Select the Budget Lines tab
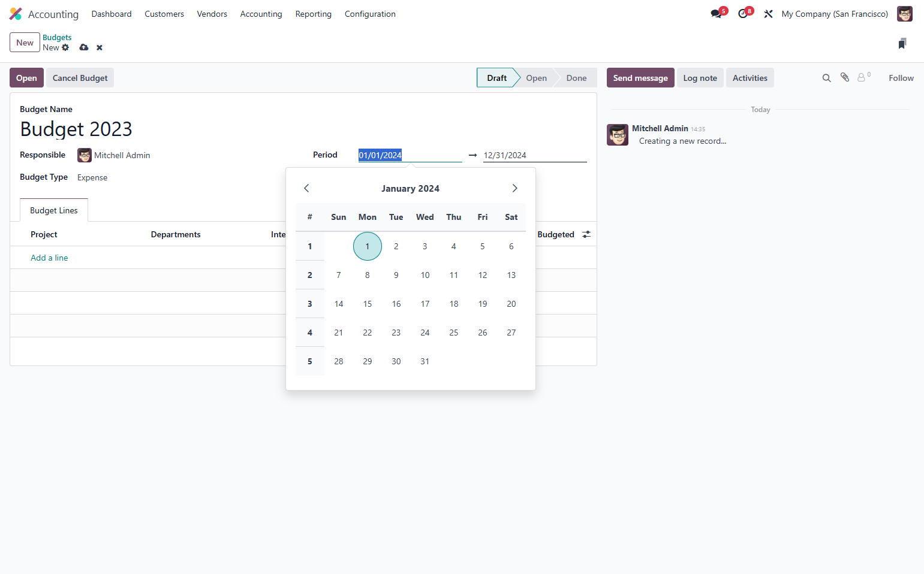924x574 pixels. pyautogui.click(x=54, y=210)
